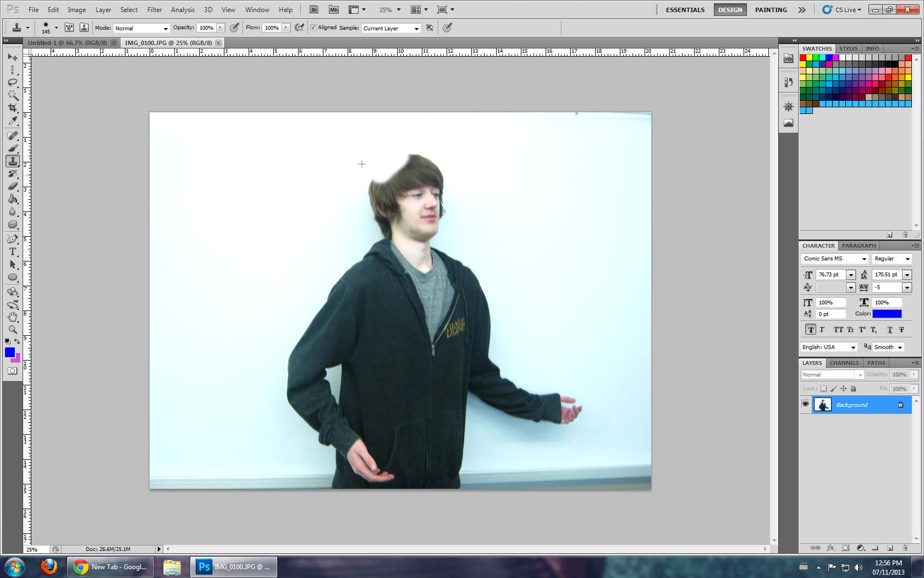924x578 pixels.
Task: Click the magenta background color swatch
Action: coord(17,359)
